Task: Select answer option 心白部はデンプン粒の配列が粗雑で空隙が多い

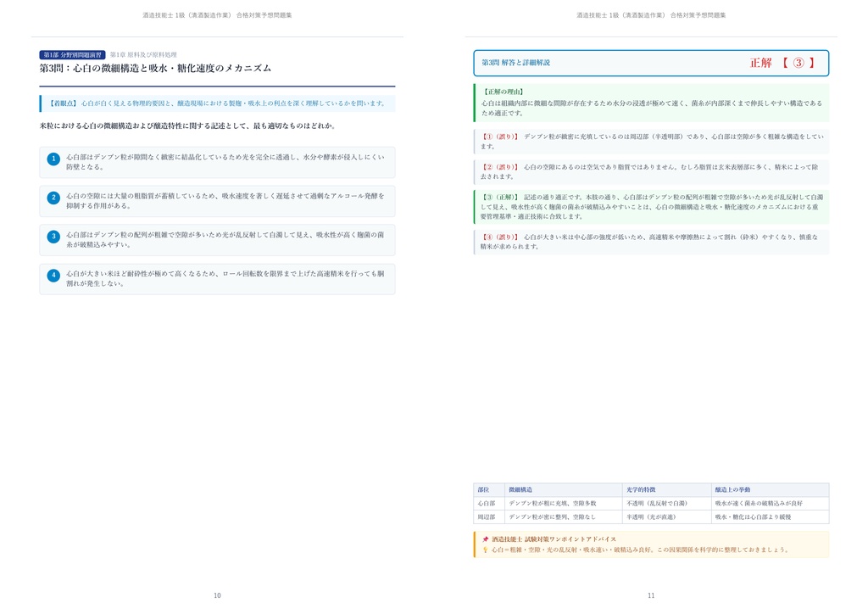Action: click(x=217, y=240)
